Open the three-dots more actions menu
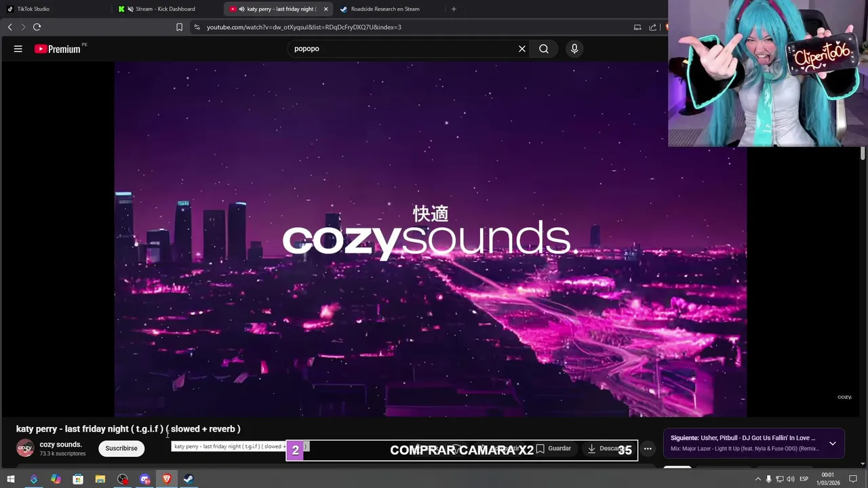The image size is (868, 488). tap(648, 448)
